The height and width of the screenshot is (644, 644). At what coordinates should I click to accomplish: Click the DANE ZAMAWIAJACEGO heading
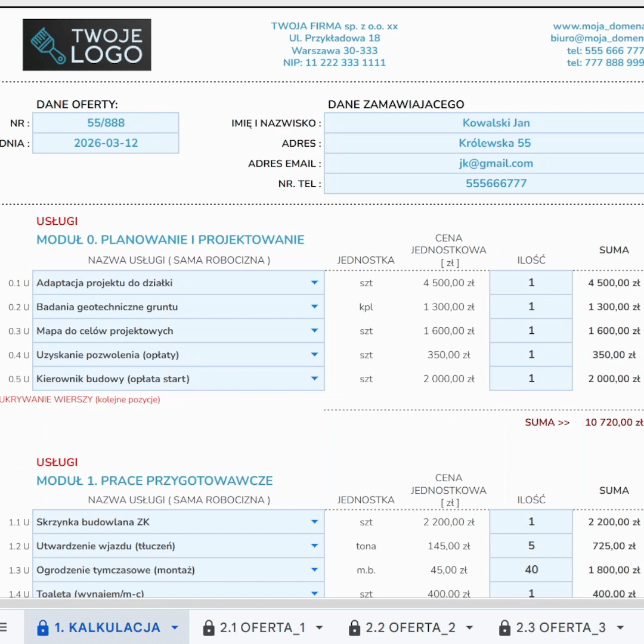(x=396, y=104)
